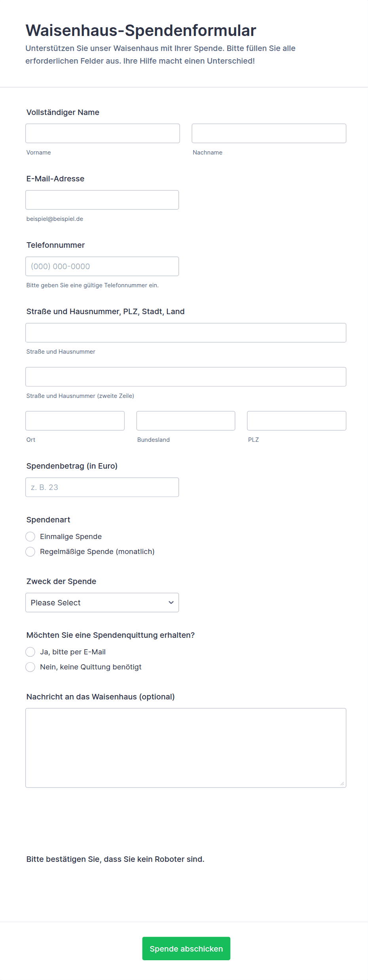Focus the Spendenbetrag amount field

pos(102,487)
